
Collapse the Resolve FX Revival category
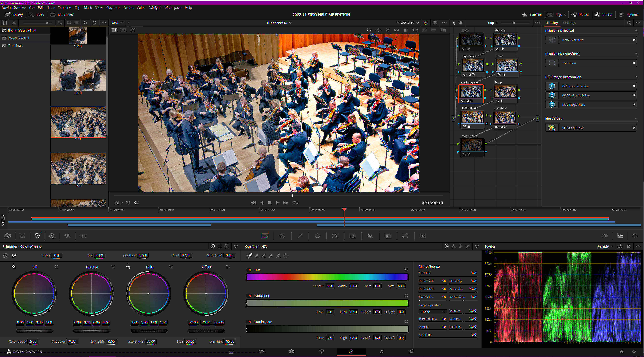pos(636,31)
